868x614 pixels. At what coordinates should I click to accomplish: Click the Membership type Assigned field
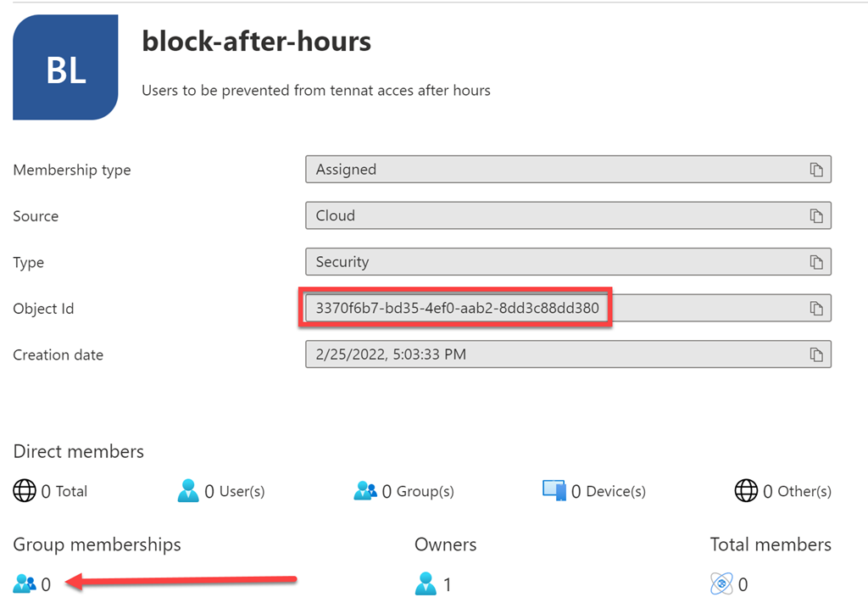[551, 170]
